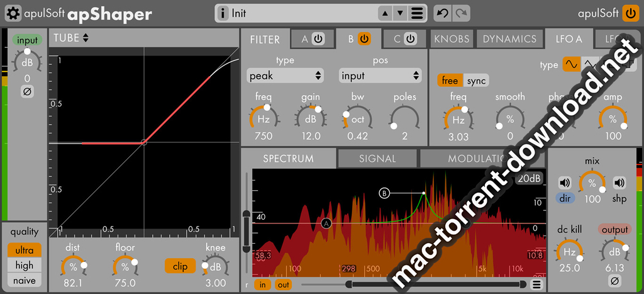
Task: Click the shp label
Action: 619,198
